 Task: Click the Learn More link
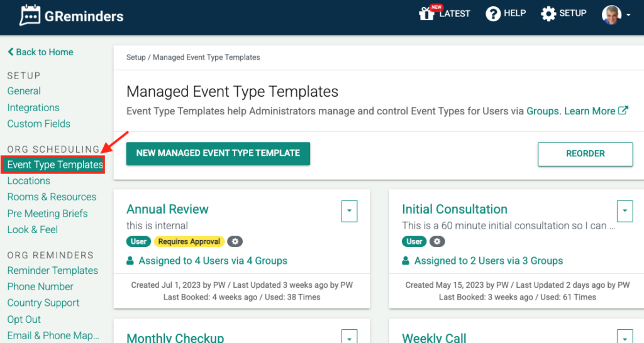click(589, 111)
